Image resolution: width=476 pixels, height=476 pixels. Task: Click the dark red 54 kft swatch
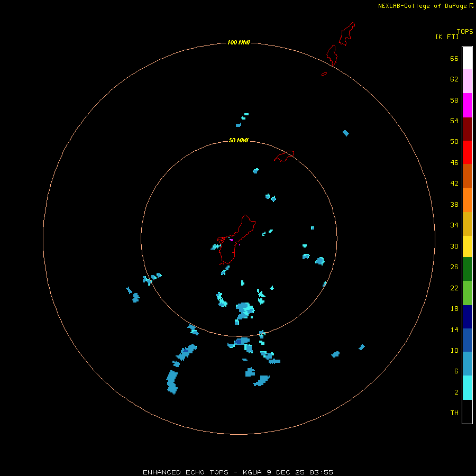point(467,129)
